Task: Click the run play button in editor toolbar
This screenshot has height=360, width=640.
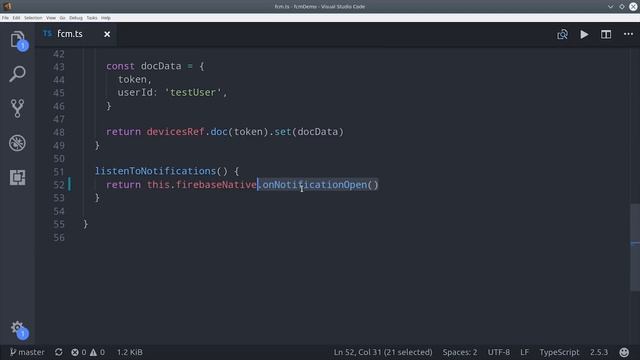Action: pyautogui.click(x=584, y=34)
